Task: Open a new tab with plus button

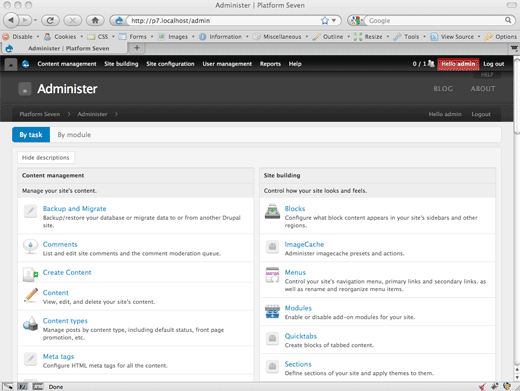Action: point(137,48)
